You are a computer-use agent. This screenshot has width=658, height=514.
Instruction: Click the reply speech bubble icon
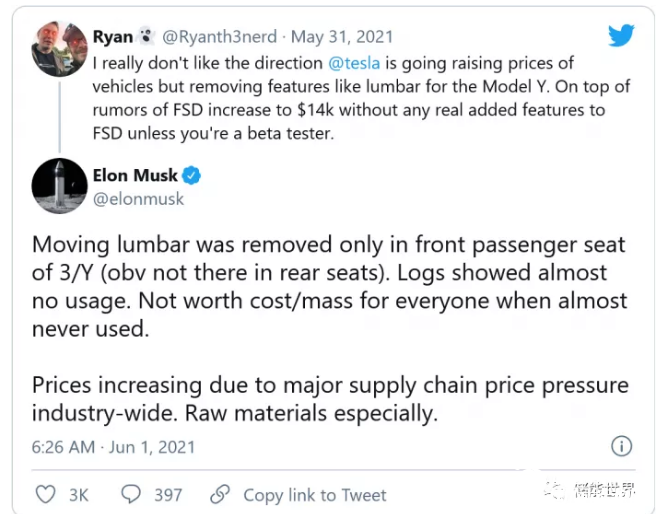click(131, 494)
